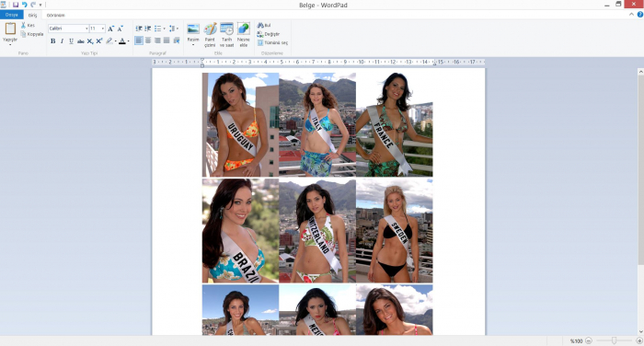This screenshot has height=346, width=644.
Task: Insert a picture with Resim icon
Action: [193, 29]
